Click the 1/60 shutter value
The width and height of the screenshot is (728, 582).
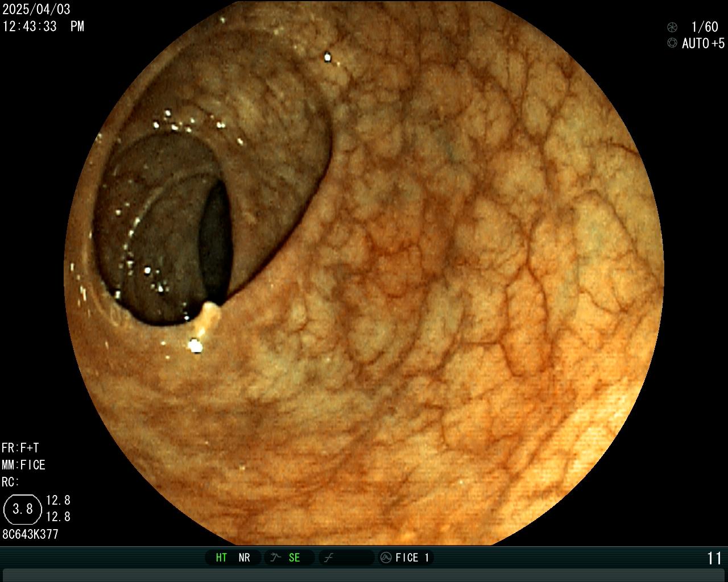coord(705,27)
